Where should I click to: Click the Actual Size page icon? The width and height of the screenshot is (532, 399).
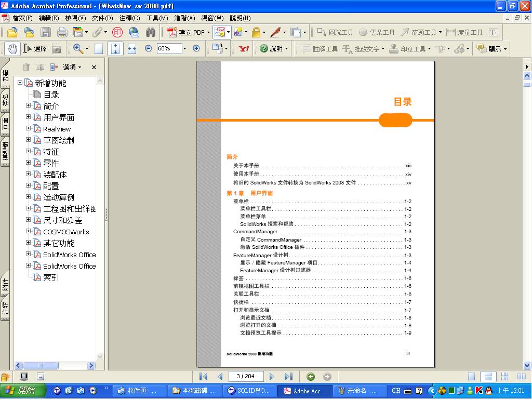[98, 49]
